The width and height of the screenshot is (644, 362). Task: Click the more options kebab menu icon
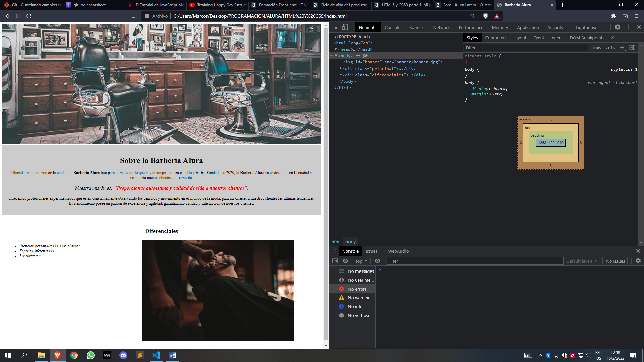628,27
